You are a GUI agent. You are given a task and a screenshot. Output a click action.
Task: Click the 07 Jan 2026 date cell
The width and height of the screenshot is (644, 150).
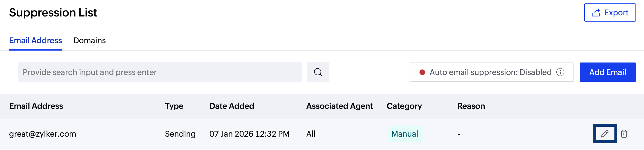point(249,134)
